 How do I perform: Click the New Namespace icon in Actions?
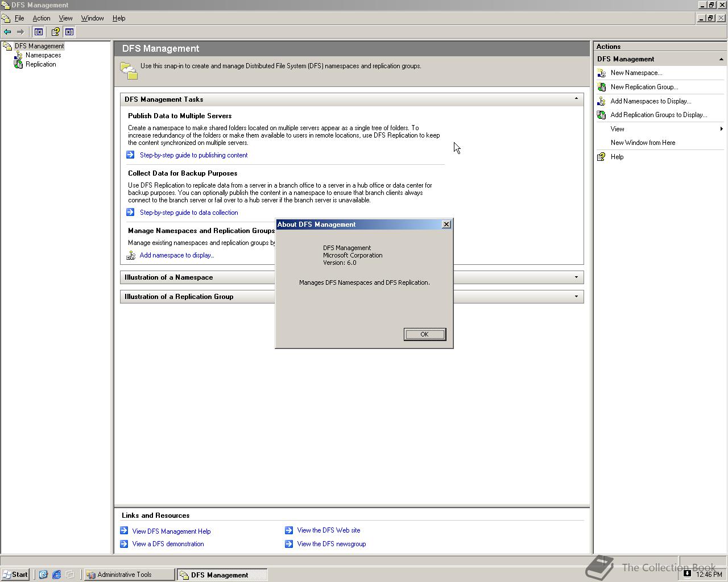tap(602, 73)
